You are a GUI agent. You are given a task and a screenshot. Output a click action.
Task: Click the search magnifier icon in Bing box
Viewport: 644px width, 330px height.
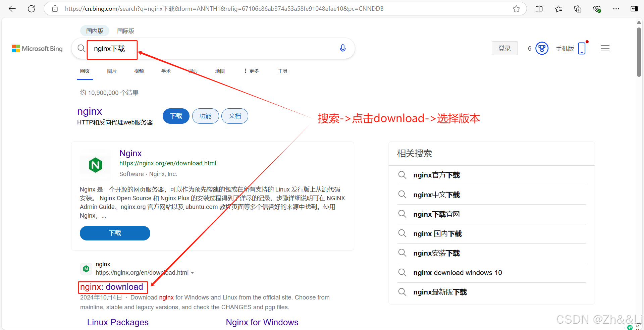(x=81, y=48)
